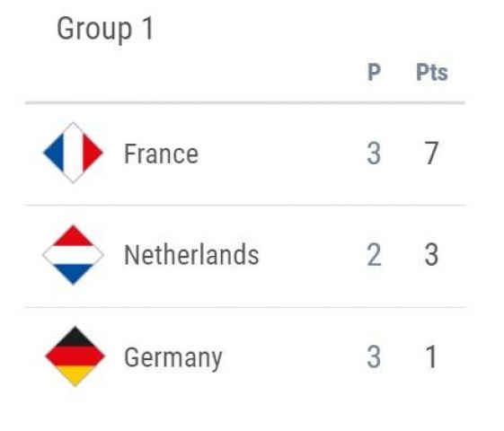Click the Pts column header
The image size is (504, 431).
pos(432,72)
